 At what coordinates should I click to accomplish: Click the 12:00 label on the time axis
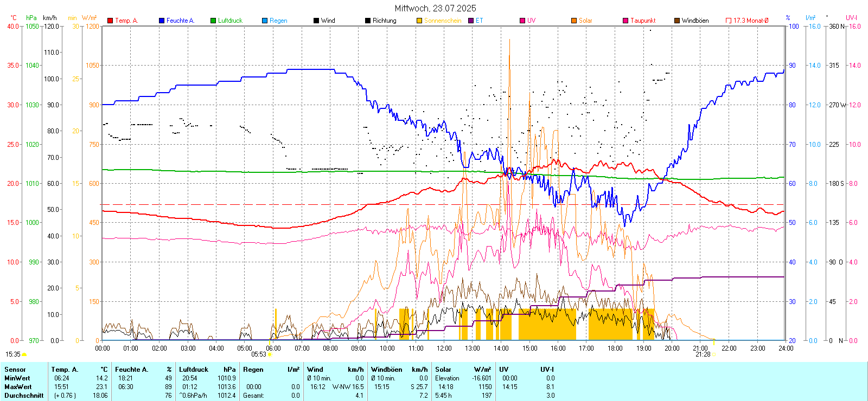pos(444,348)
